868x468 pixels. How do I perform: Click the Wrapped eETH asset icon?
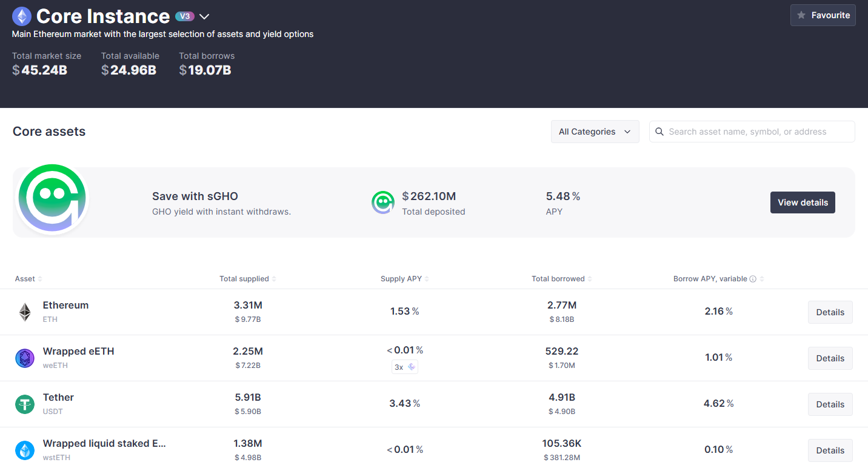pos(25,358)
